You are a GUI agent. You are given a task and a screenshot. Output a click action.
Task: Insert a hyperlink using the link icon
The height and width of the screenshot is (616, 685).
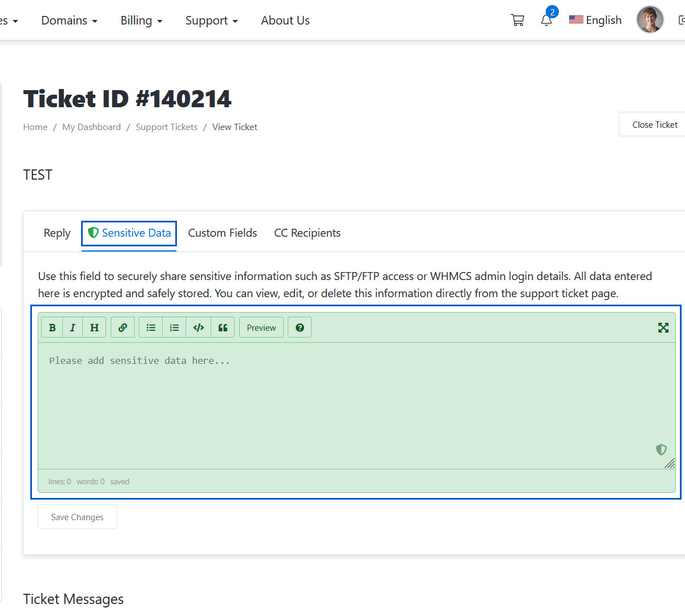tap(123, 327)
